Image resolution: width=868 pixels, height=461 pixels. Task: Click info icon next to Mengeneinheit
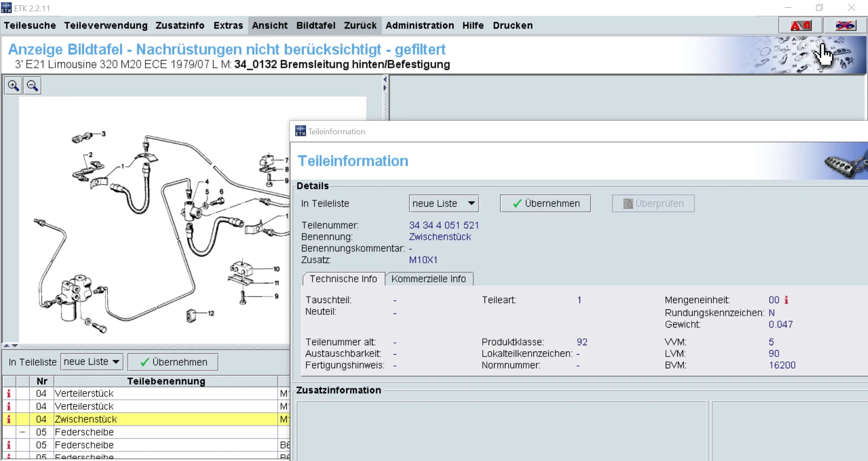786,300
